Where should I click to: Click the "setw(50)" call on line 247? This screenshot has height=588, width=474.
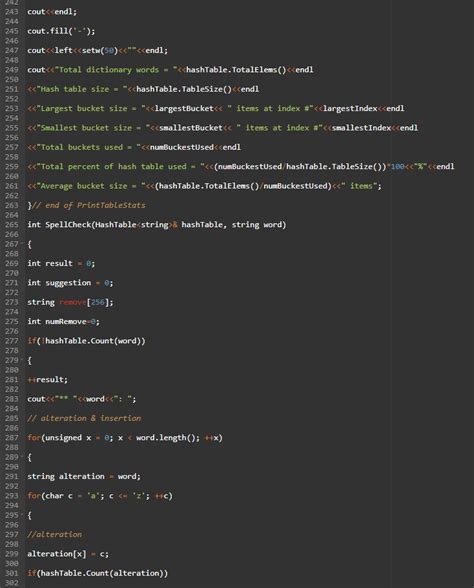pos(100,50)
